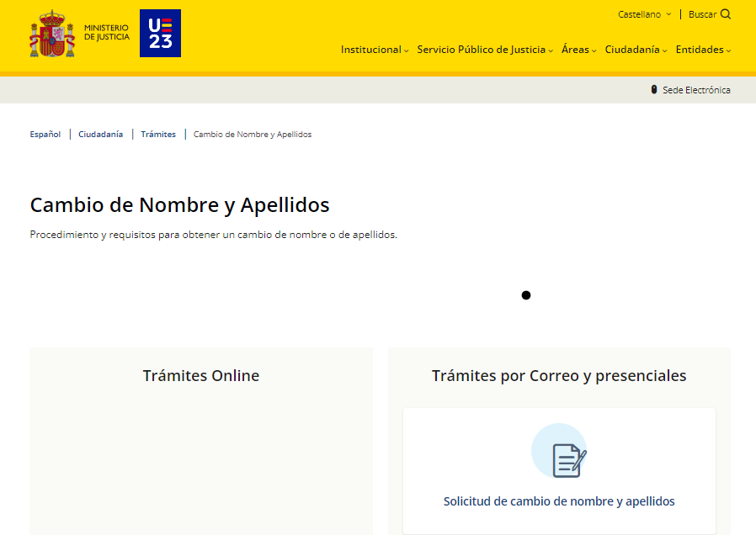Open search with the magnifier icon
Viewport: 756px width, 535px height.
(726, 14)
